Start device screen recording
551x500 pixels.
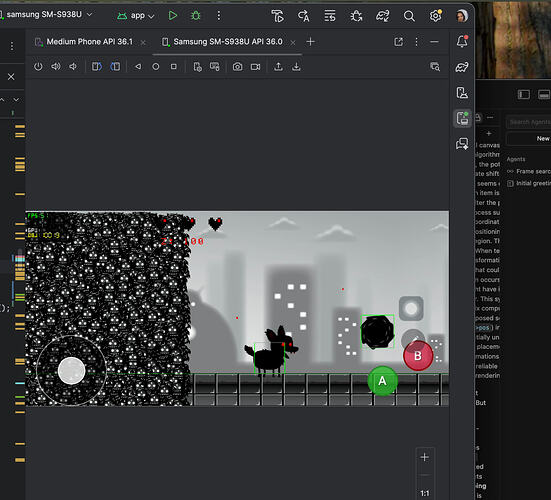pyautogui.click(x=255, y=66)
